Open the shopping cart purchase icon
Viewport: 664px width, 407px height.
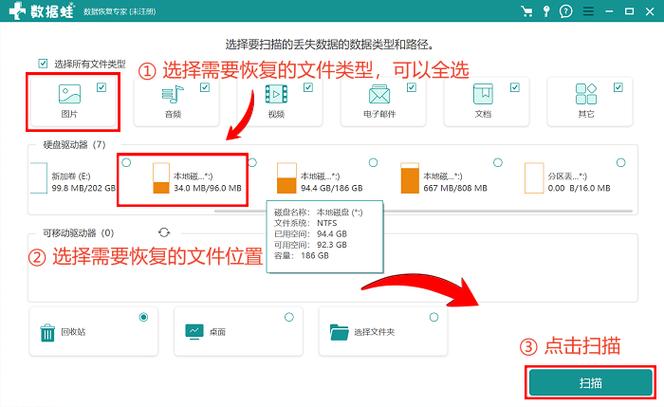pyautogui.click(x=527, y=11)
